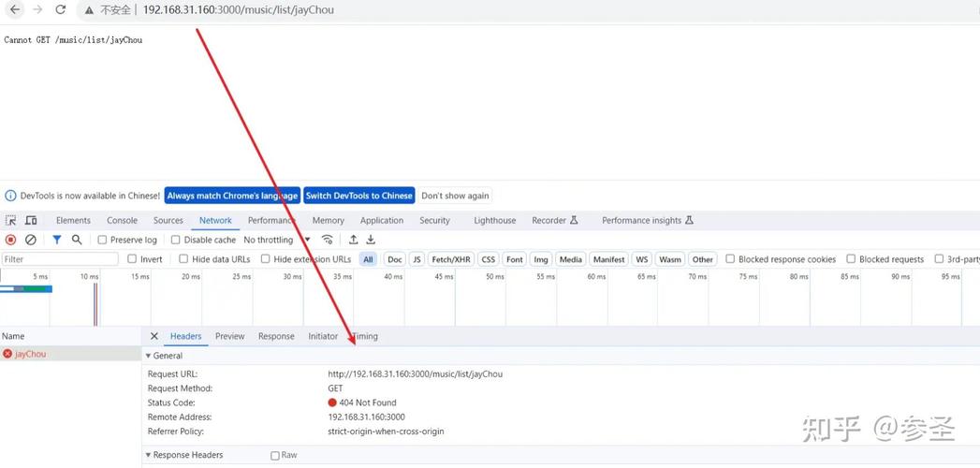Screen dimensions: 980x468
Task: Select the Wasm filter chip
Action: click(x=670, y=259)
